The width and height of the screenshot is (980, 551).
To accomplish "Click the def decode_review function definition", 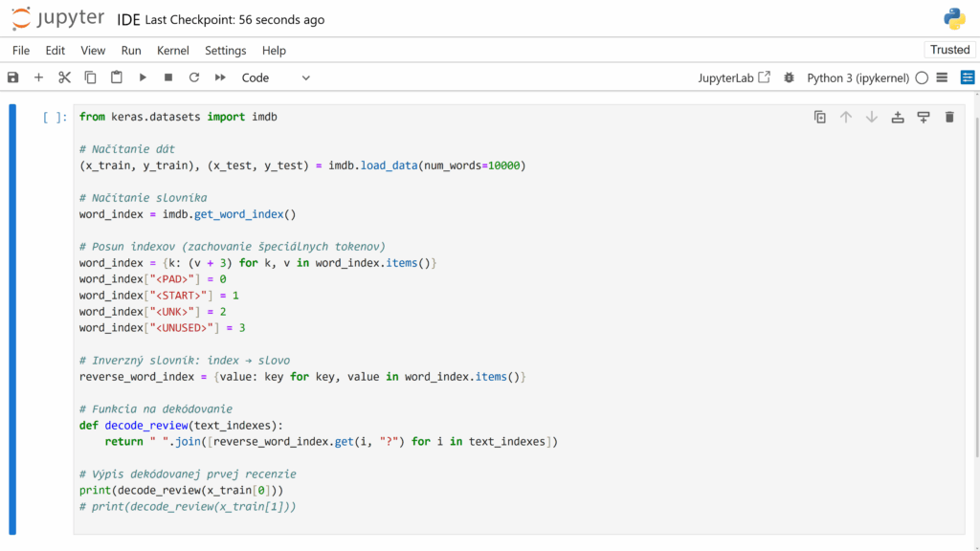I will pyautogui.click(x=181, y=426).
